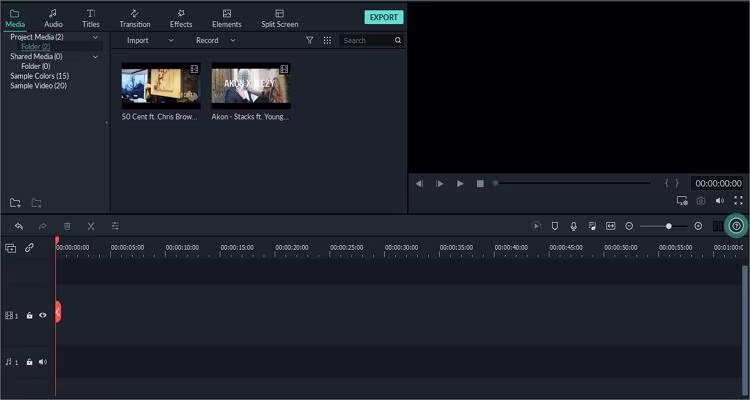Step back one frame in the preview
750x400 pixels.
(x=419, y=184)
